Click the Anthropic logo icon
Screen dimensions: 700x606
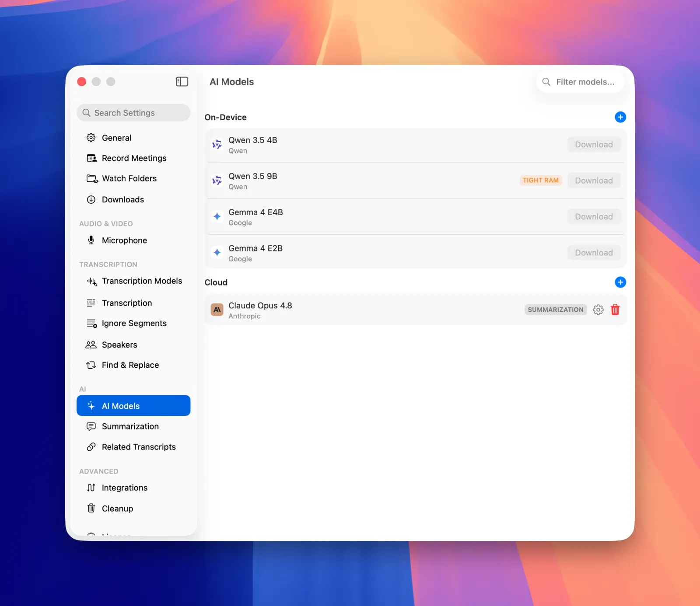217,310
